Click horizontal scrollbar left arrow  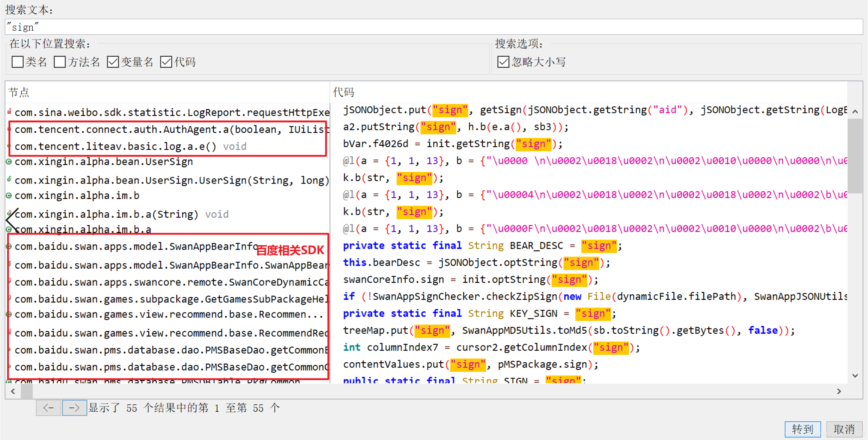(13, 391)
